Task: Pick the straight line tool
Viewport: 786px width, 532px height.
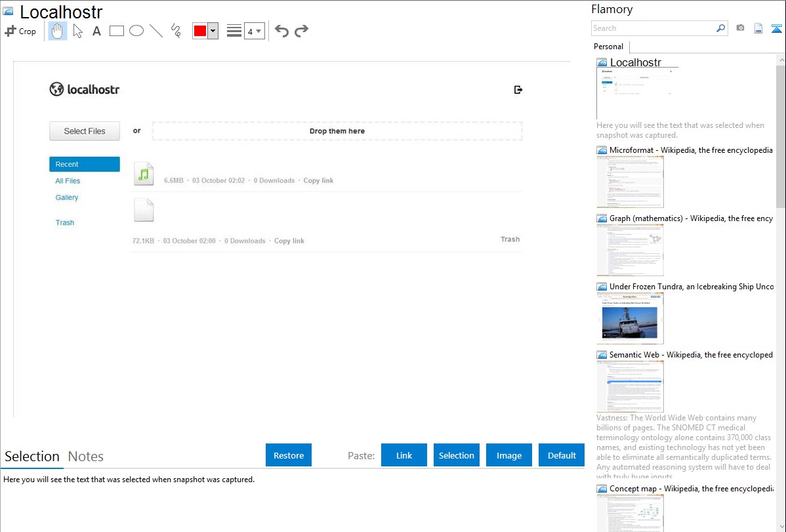Action: tap(156, 31)
